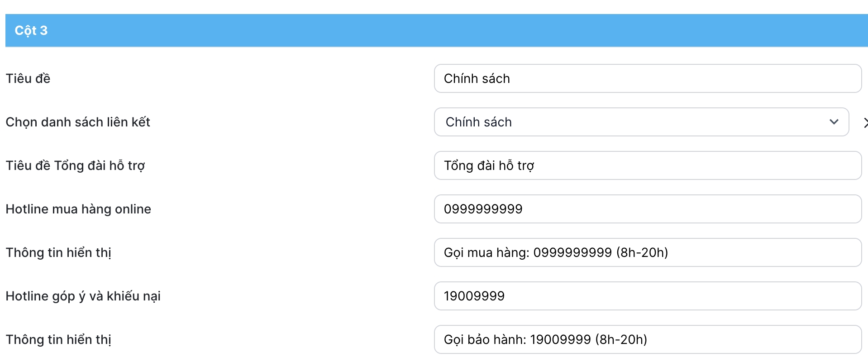
Task: Click the field showing Gọi bảo hành text
Action: click(x=647, y=339)
